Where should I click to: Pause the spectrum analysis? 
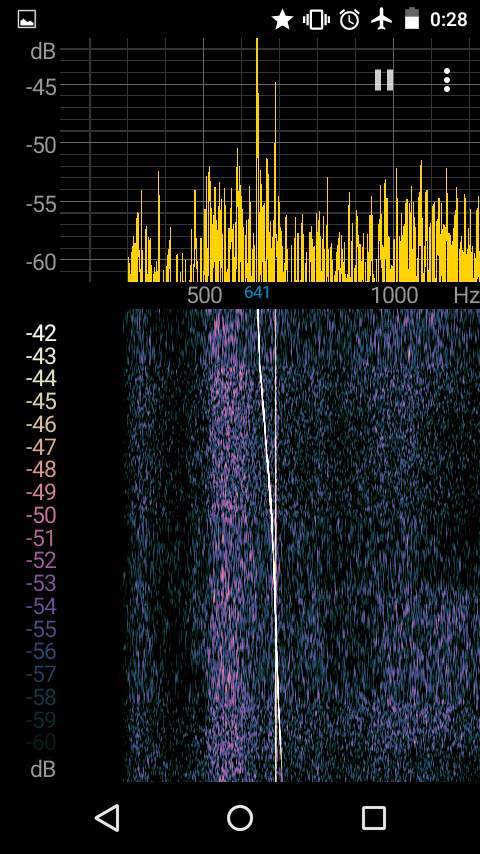(384, 80)
